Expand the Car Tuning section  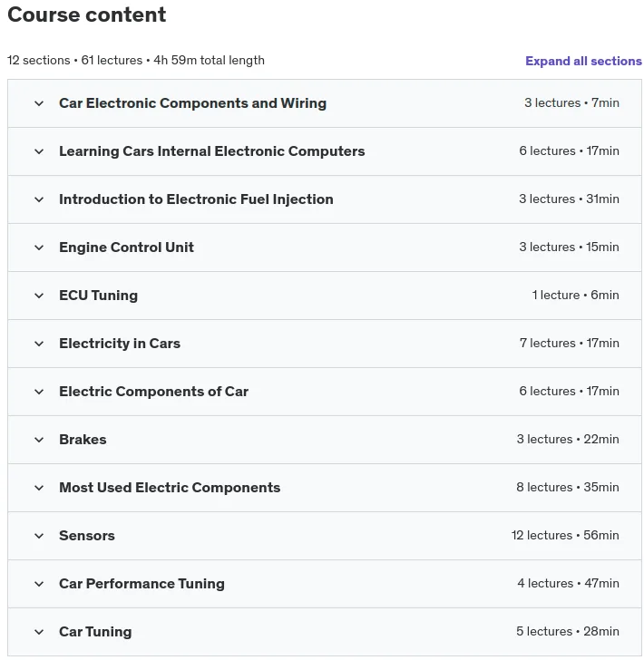click(x=325, y=631)
